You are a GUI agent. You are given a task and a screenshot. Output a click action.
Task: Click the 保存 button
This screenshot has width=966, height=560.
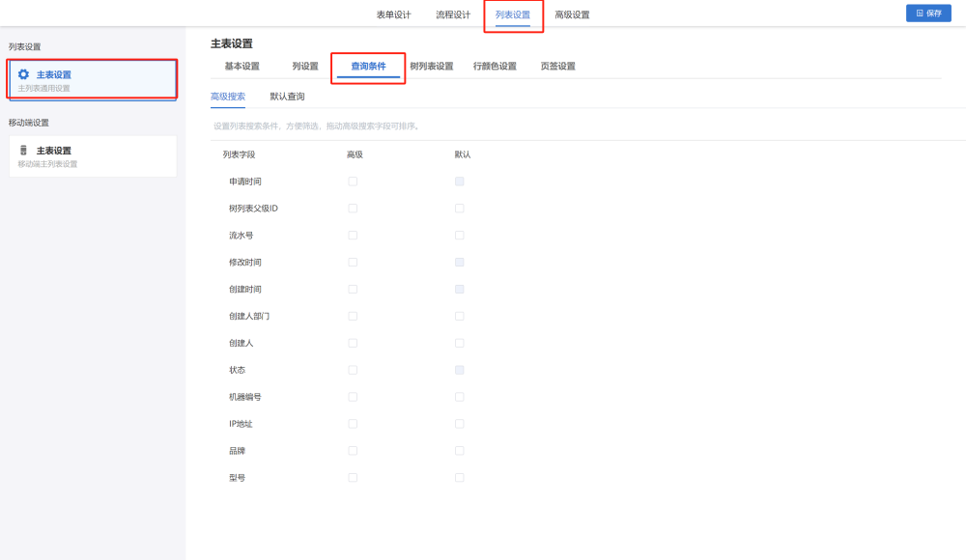(928, 13)
